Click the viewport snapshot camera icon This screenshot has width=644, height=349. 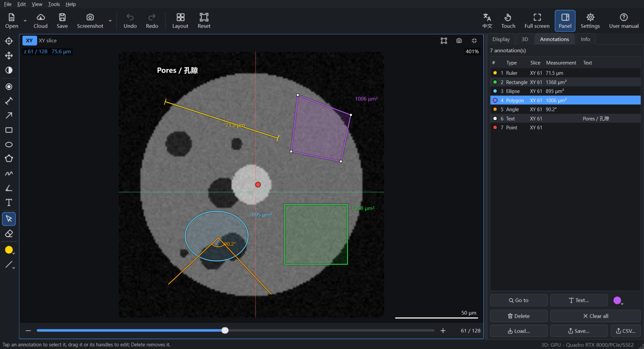pos(459,40)
